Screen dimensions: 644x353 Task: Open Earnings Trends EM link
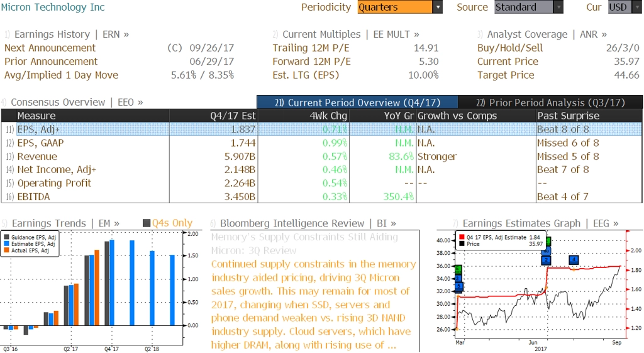tap(65, 223)
